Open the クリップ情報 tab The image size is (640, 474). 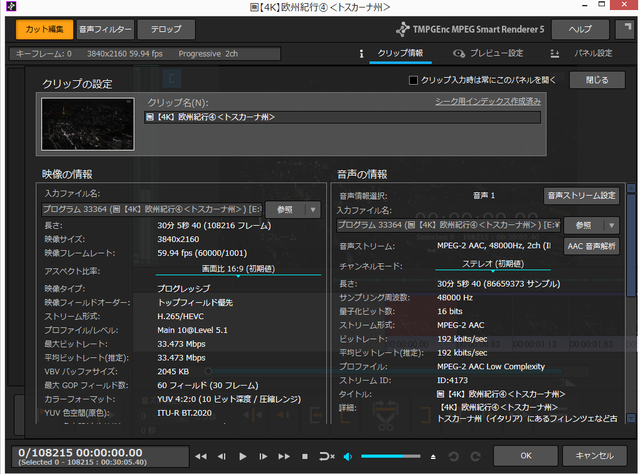(x=400, y=53)
